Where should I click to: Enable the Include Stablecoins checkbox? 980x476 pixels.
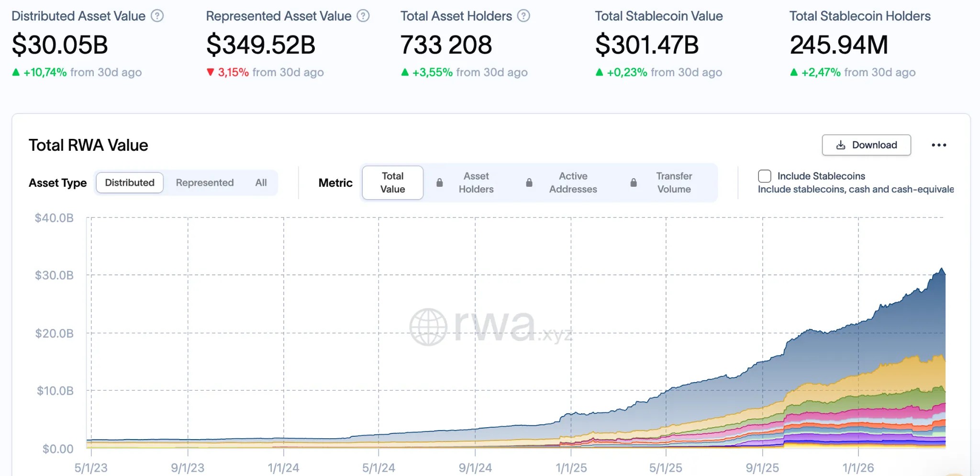click(x=764, y=176)
